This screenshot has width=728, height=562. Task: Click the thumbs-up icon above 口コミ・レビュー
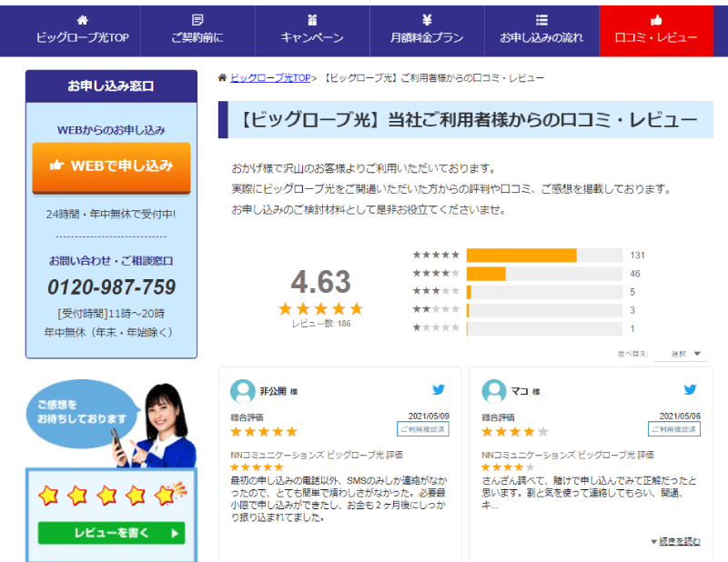click(x=656, y=20)
